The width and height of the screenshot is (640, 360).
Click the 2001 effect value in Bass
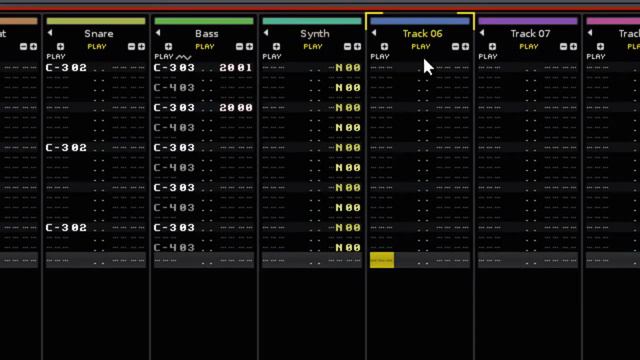[236, 67]
